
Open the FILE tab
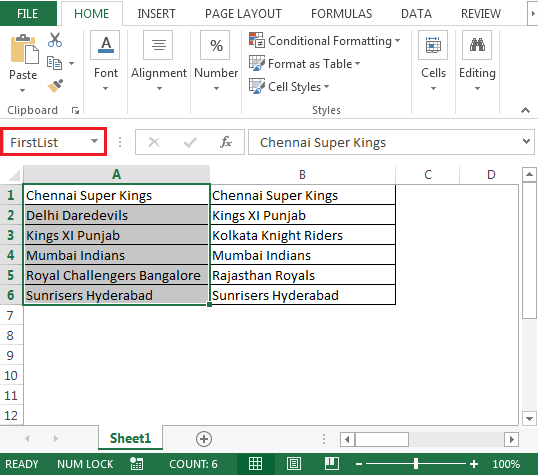28,13
